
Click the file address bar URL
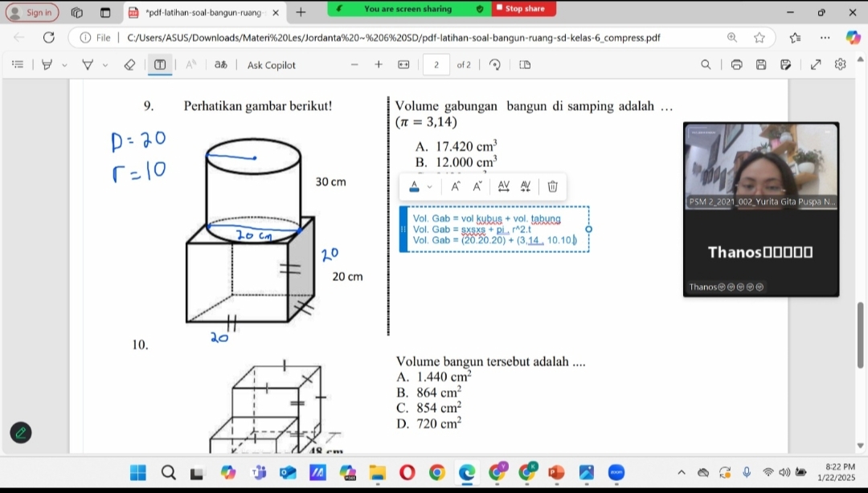(x=393, y=38)
